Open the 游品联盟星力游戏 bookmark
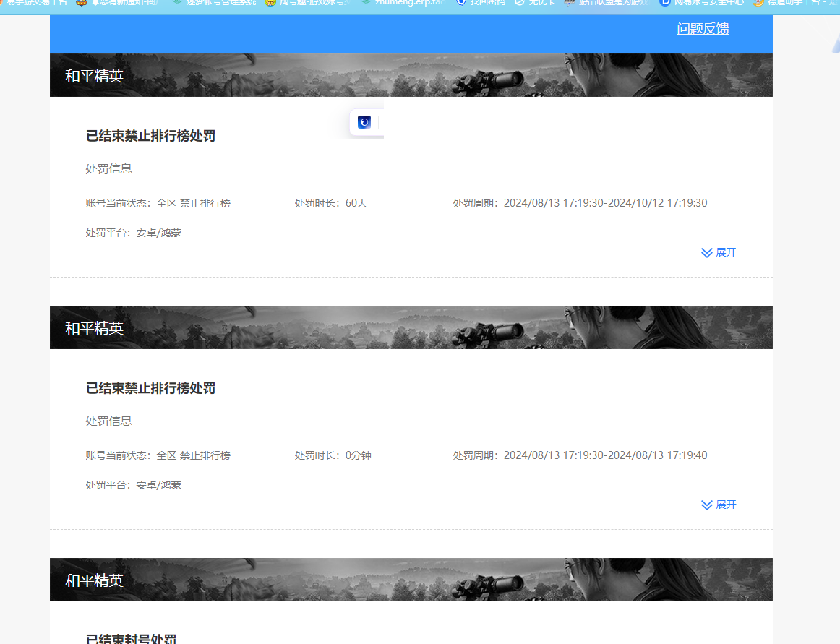Viewport: 840px width, 644px height. (x=611, y=3)
